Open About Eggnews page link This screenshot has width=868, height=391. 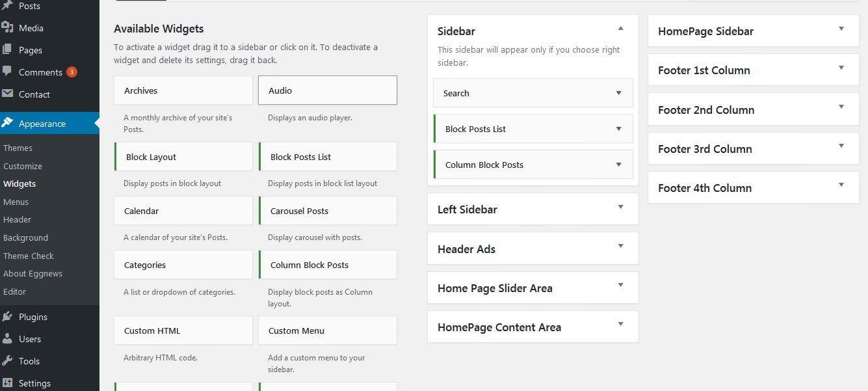33,274
